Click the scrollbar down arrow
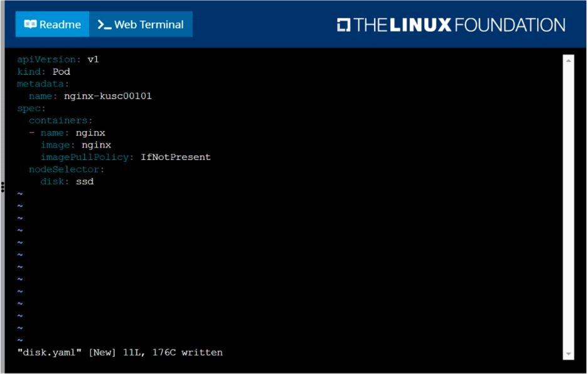 pos(569,354)
